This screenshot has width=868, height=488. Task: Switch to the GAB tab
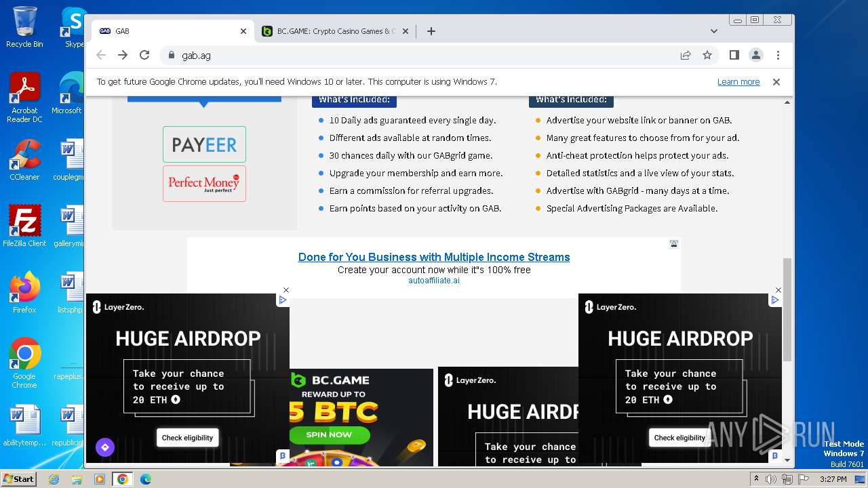pyautogui.click(x=173, y=31)
